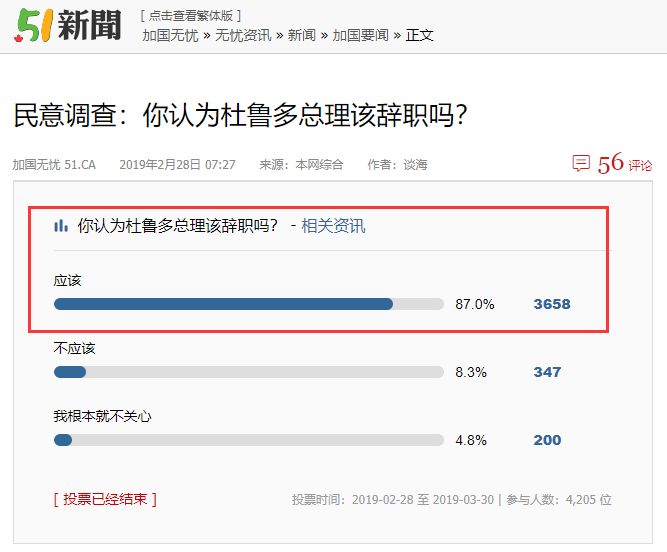Click the poll question title text
667x552 pixels.
coord(178,226)
